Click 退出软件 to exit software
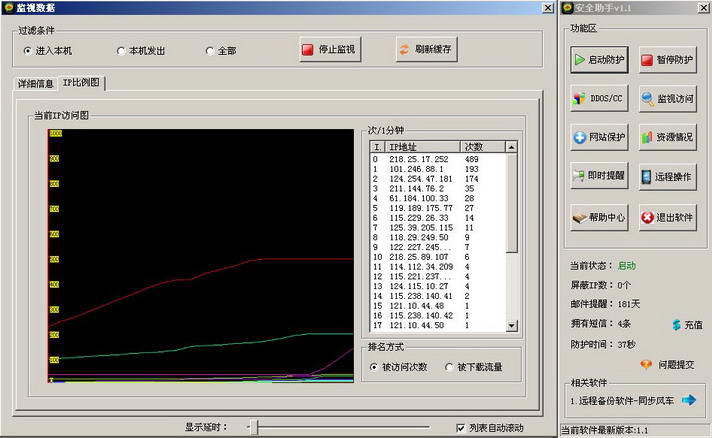This screenshot has height=438, width=712. click(667, 215)
